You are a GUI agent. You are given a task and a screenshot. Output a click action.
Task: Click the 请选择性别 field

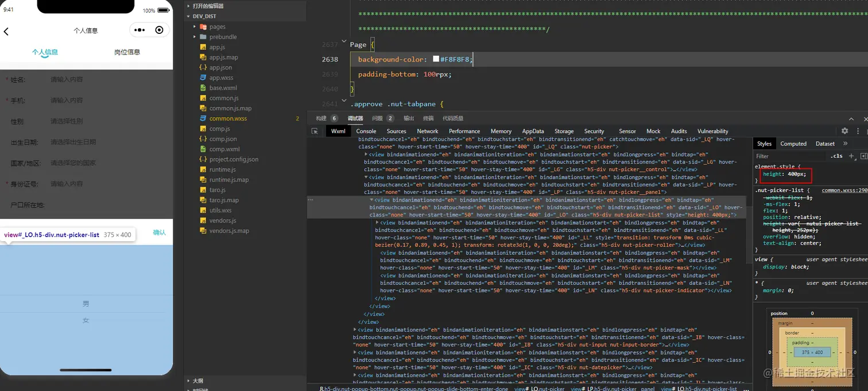click(x=67, y=121)
